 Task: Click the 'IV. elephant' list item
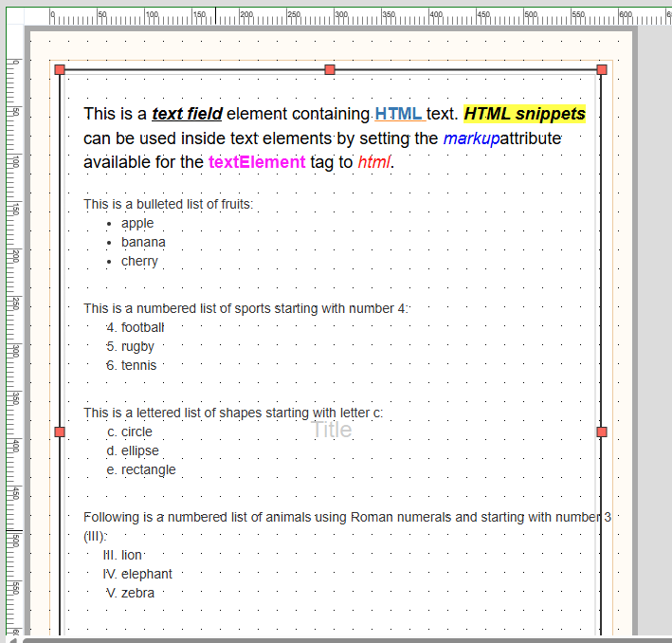[x=137, y=574]
